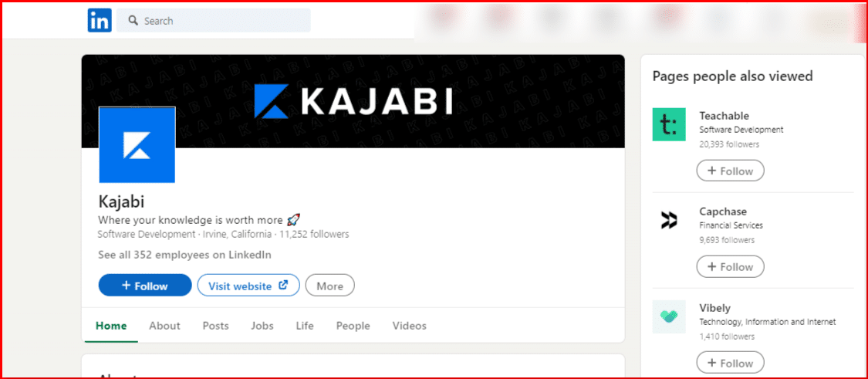Viewport: 868px width, 379px height.
Task: Open the More options button
Action: [x=330, y=286]
